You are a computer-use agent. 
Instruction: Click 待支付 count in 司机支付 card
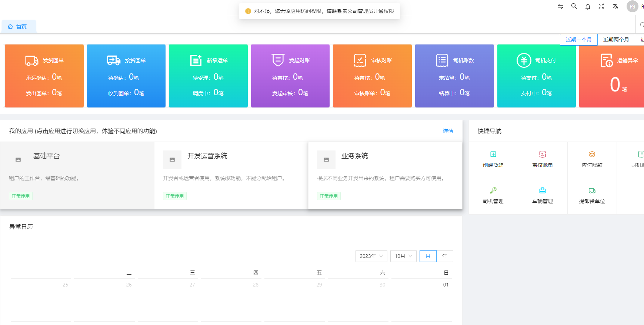(536, 77)
